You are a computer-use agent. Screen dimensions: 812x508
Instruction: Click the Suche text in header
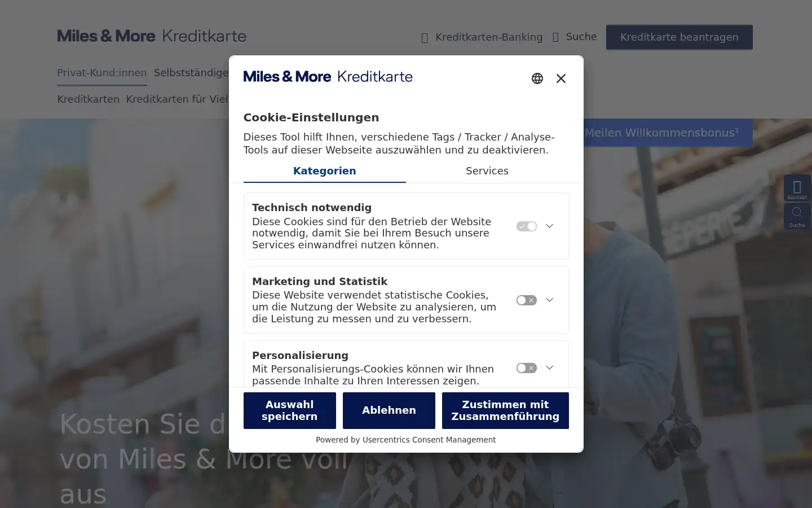coord(581,37)
